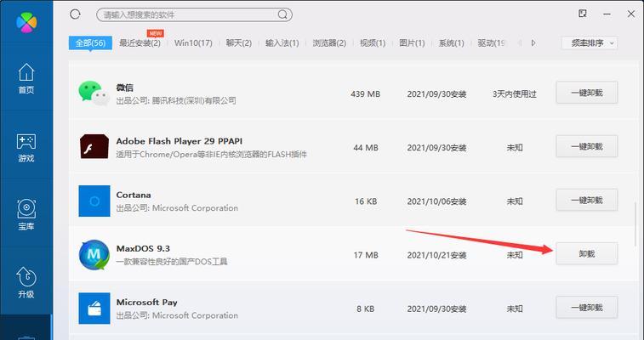
Task: Click the 3天内使用过 usage text
Action: pos(515,93)
